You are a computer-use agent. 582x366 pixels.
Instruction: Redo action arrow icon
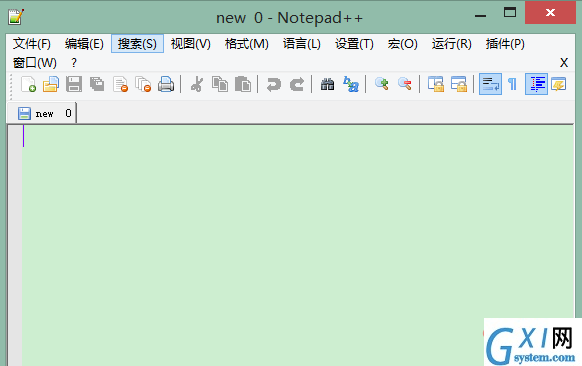[x=297, y=84]
